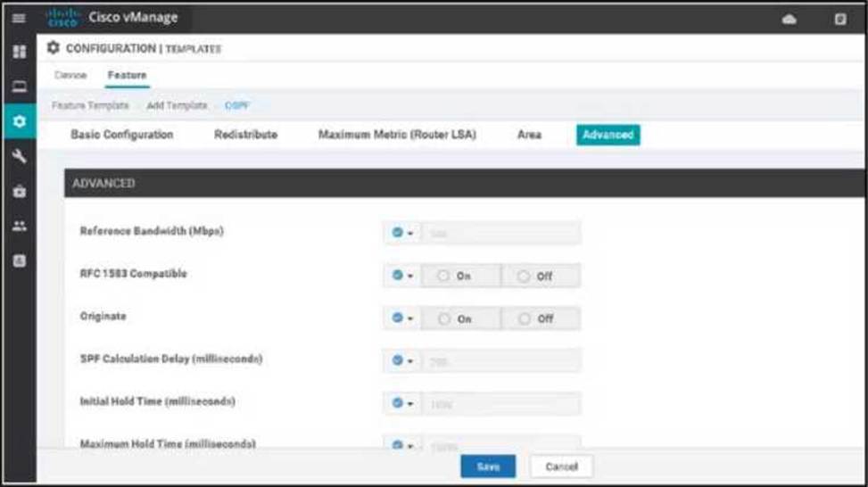868x487 pixels.
Task: Click the OSPF breadcrumb link
Action: pos(237,105)
